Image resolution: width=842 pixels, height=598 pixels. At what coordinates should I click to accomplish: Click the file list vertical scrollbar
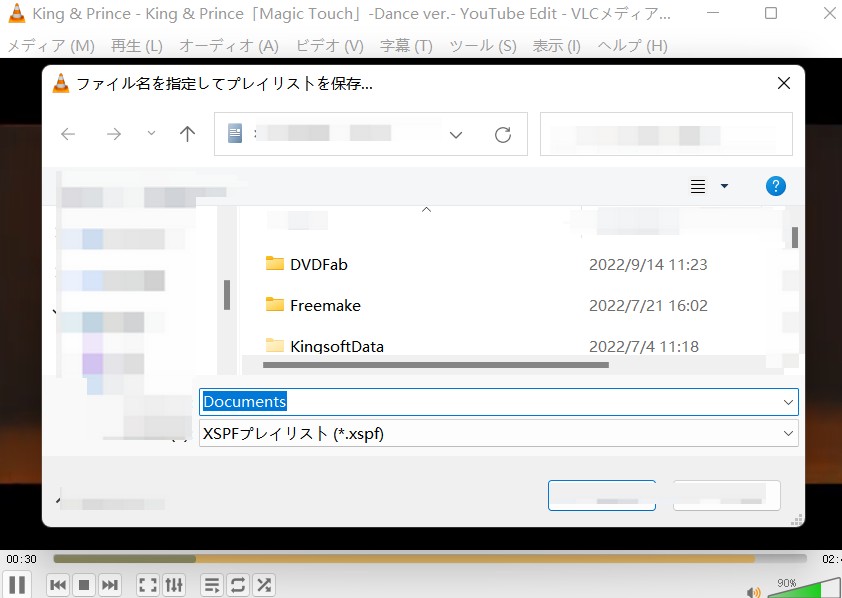(795, 238)
